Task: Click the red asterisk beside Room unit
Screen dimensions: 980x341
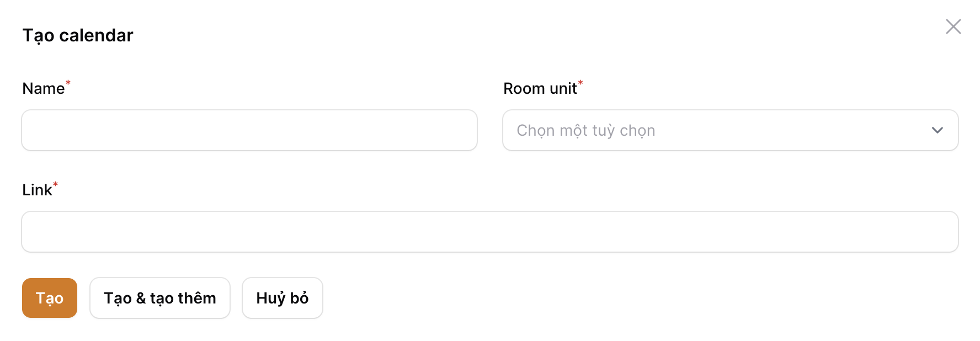Action: 580,83
